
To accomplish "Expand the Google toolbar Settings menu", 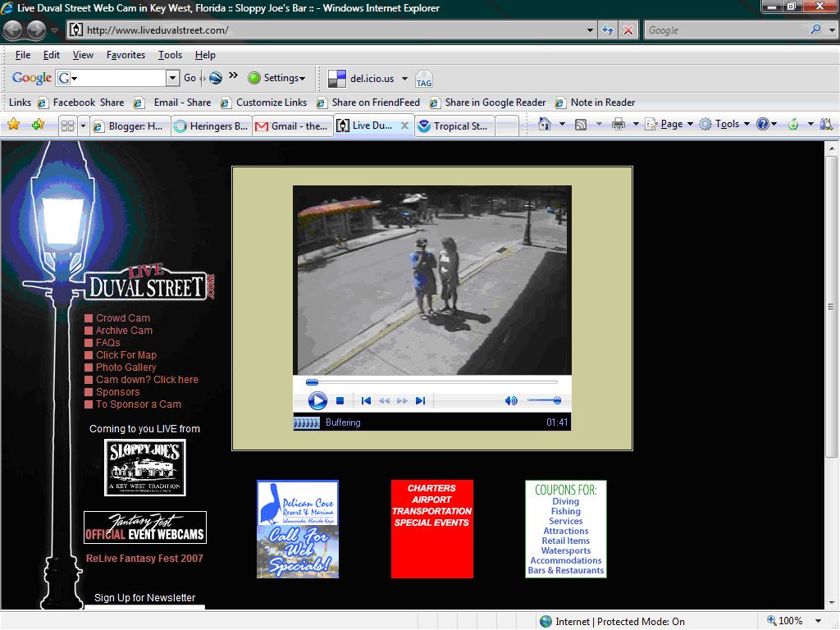I will [277, 78].
